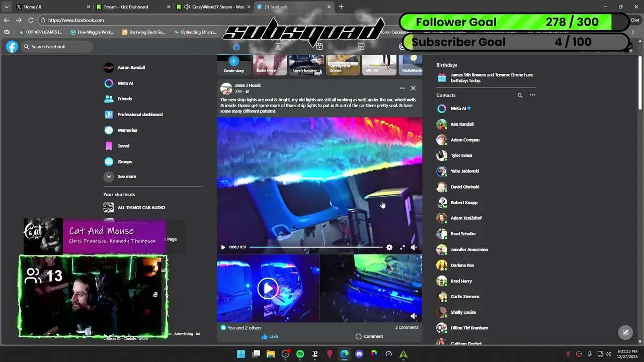This screenshot has height=362, width=644.
Task: Open Darkwing Duck bookmark
Action: [x=144, y=32]
